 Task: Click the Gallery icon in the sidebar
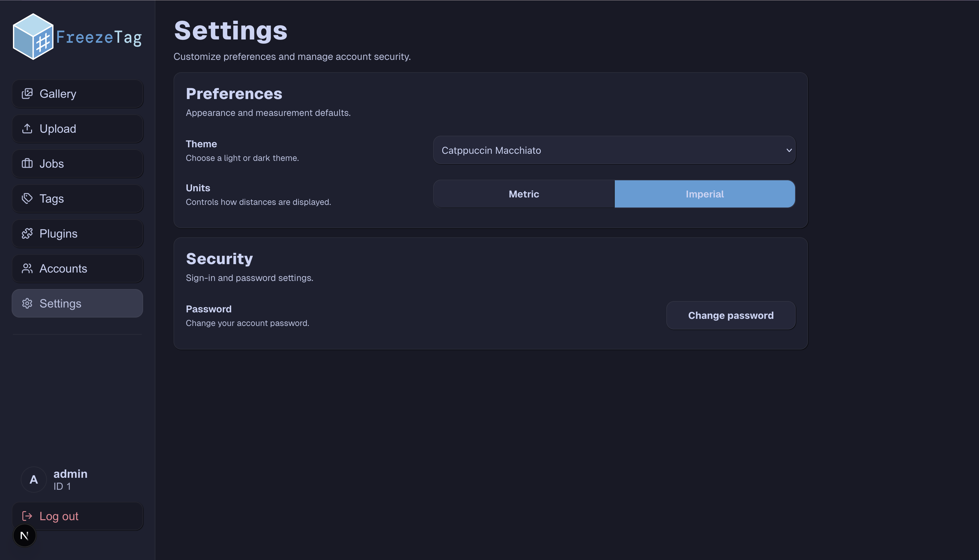coord(27,94)
